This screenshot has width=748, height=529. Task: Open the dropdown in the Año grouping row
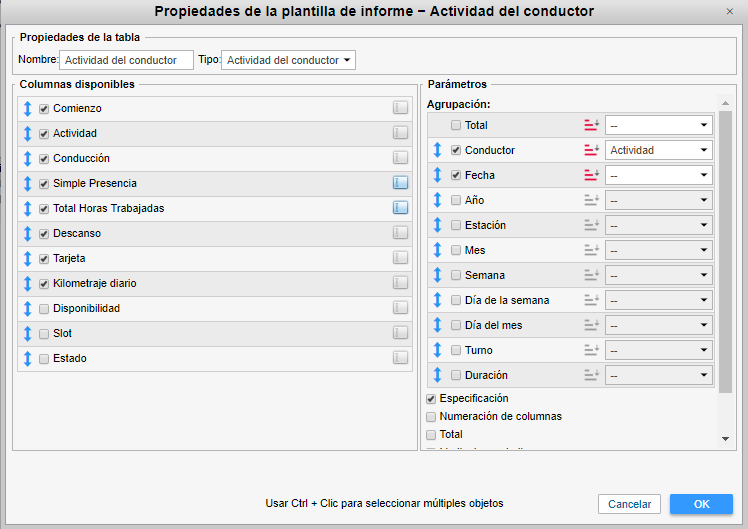[x=658, y=200]
